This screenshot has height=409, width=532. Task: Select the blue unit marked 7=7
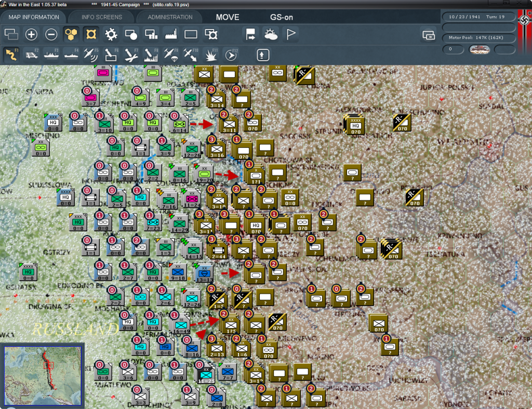pyautogui.click(x=228, y=372)
